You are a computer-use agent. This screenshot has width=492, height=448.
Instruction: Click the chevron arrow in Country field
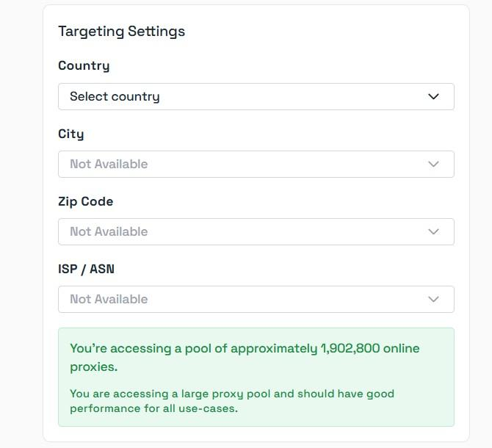tap(433, 96)
